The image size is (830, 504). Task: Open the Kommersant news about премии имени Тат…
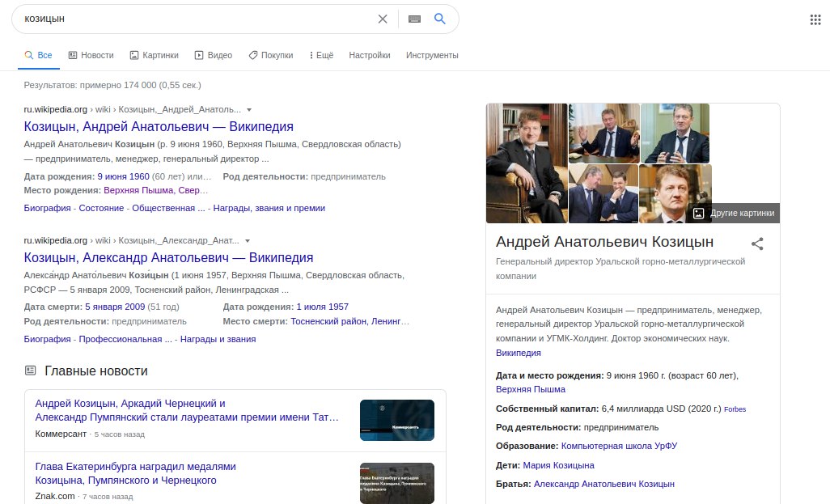click(187, 410)
